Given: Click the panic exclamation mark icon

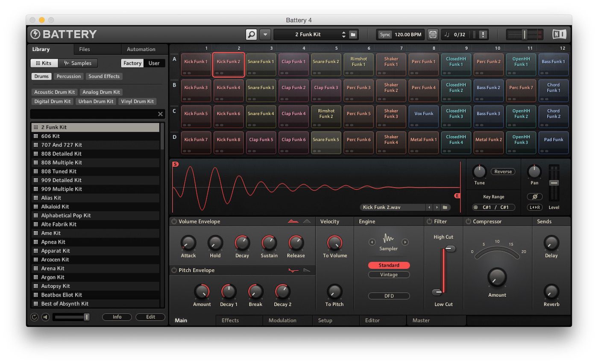Looking at the screenshot, I should pos(483,35).
